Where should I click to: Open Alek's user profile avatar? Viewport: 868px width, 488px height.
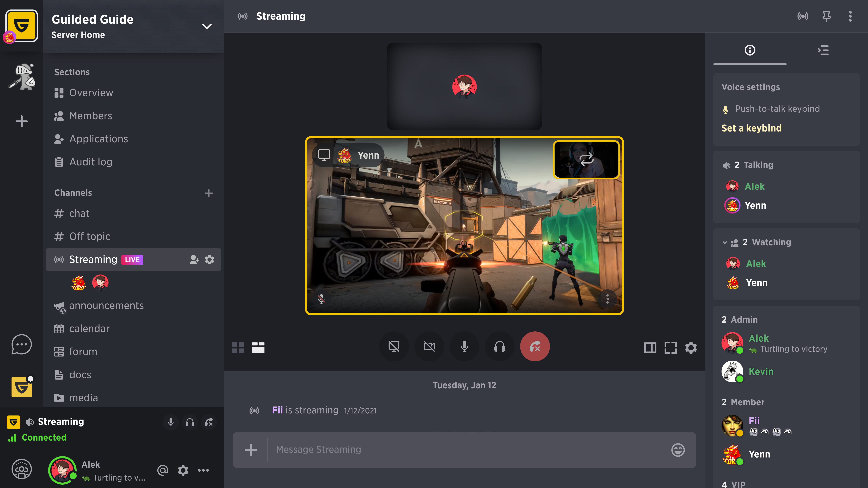tap(62, 470)
